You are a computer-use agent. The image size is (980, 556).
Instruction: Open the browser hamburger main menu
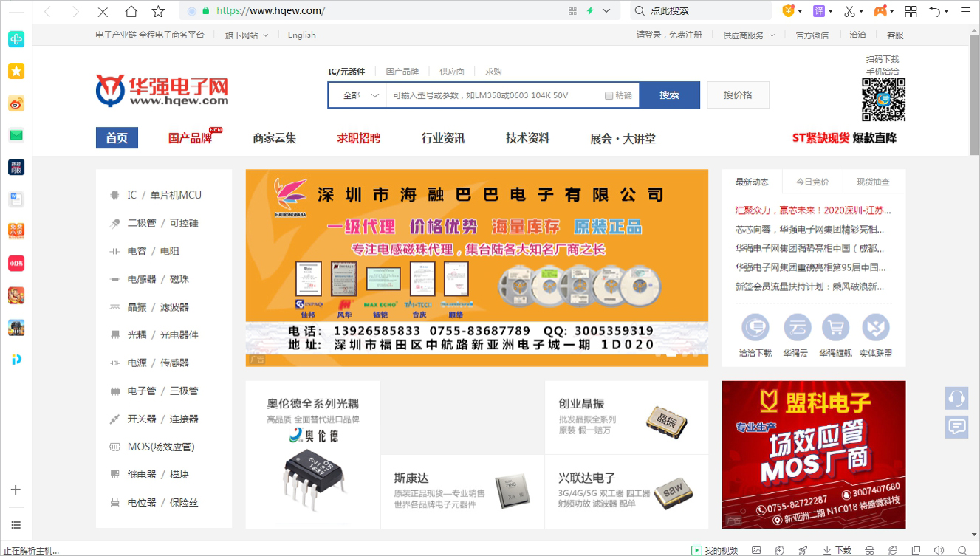pyautogui.click(x=964, y=11)
